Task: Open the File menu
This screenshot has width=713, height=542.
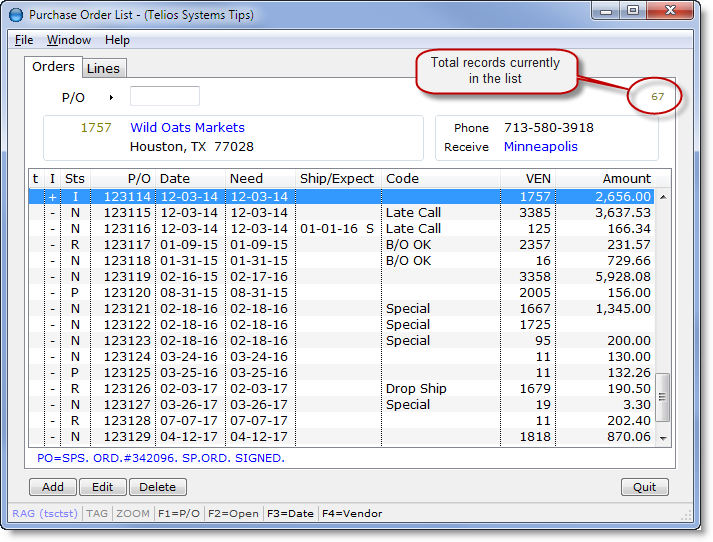Action: pos(24,40)
